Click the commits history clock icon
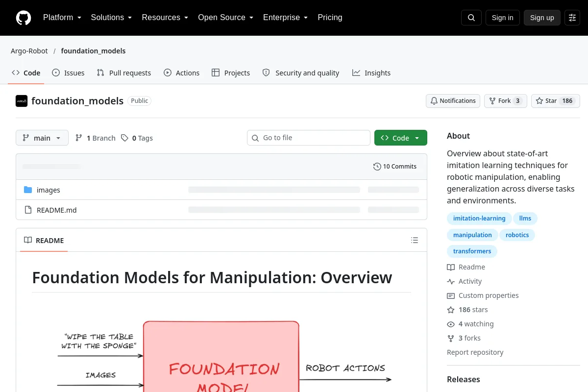This screenshot has width=588, height=392. pos(377,167)
